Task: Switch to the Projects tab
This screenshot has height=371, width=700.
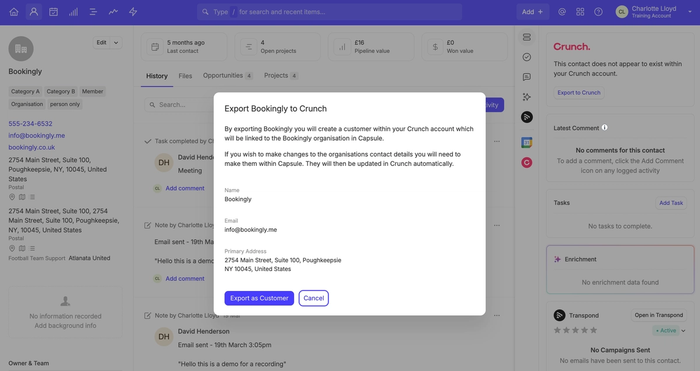Action: tap(280, 76)
